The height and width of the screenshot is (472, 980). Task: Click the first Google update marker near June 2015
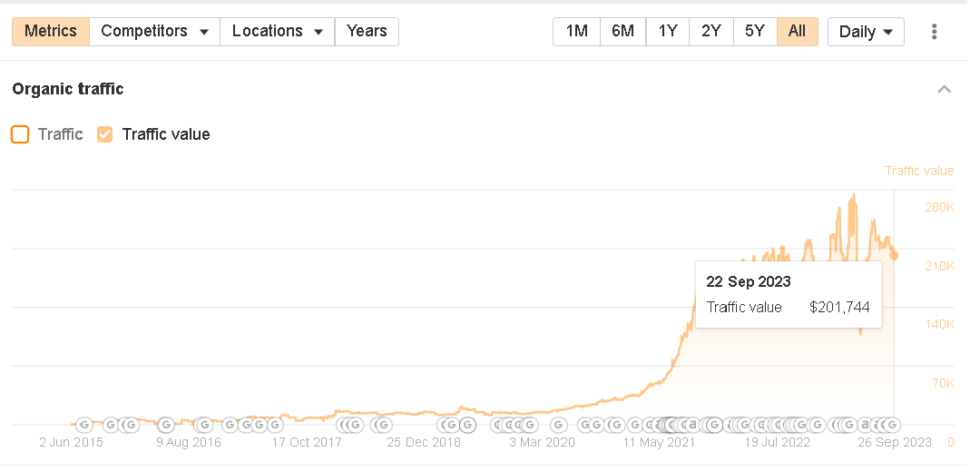pyautogui.click(x=84, y=424)
